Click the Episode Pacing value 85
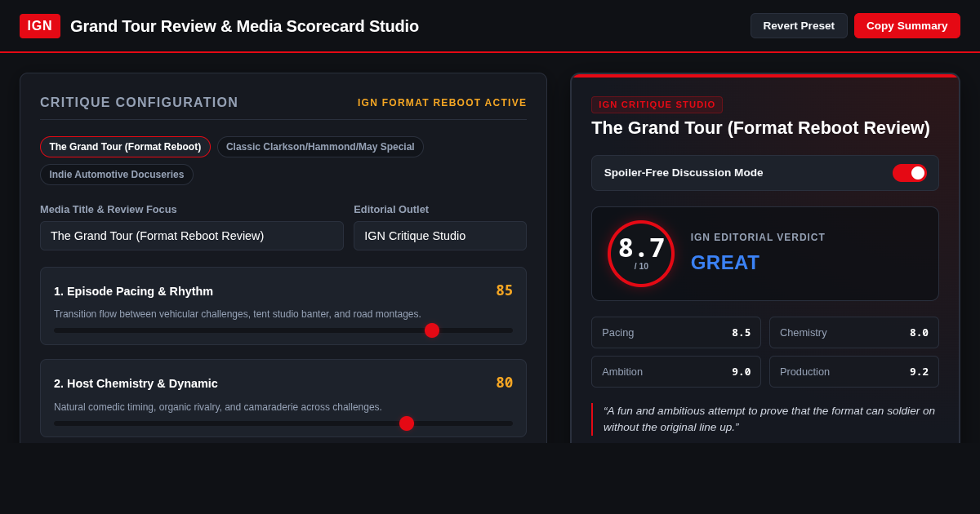 pyautogui.click(x=504, y=290)
